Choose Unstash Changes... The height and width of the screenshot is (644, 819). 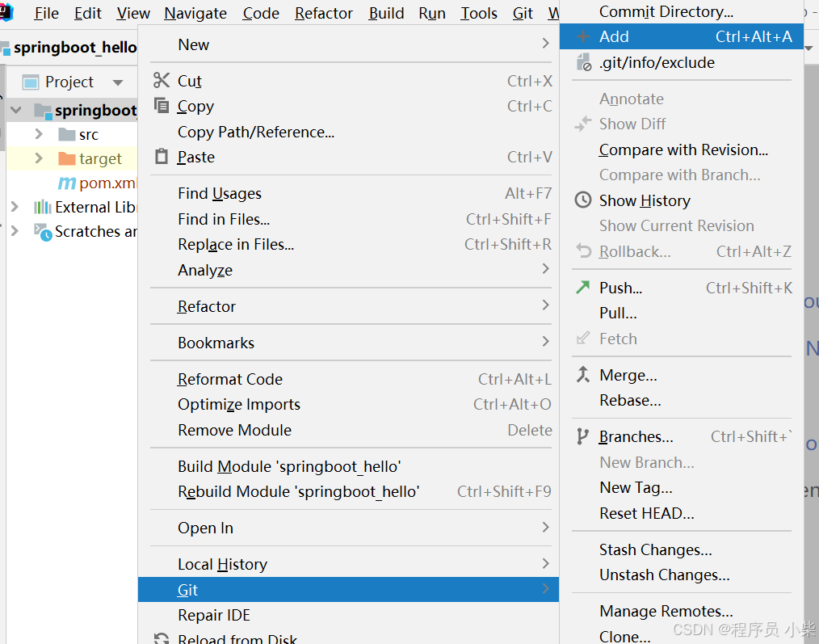(681, 575)
